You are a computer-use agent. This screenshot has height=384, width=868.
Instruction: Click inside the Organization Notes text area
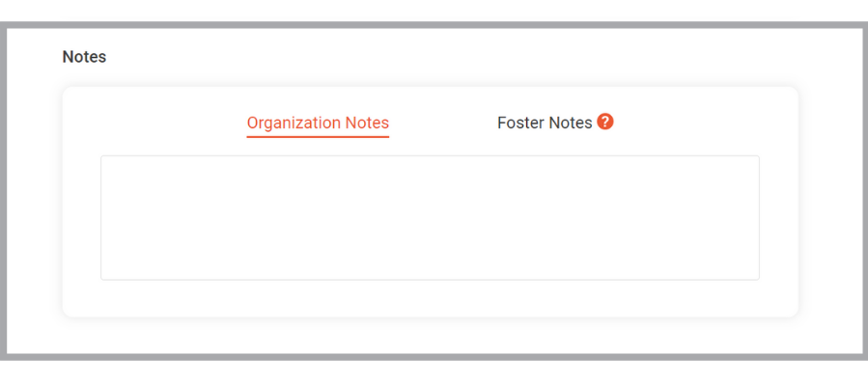pyautogui.click(x=430, y=217)
